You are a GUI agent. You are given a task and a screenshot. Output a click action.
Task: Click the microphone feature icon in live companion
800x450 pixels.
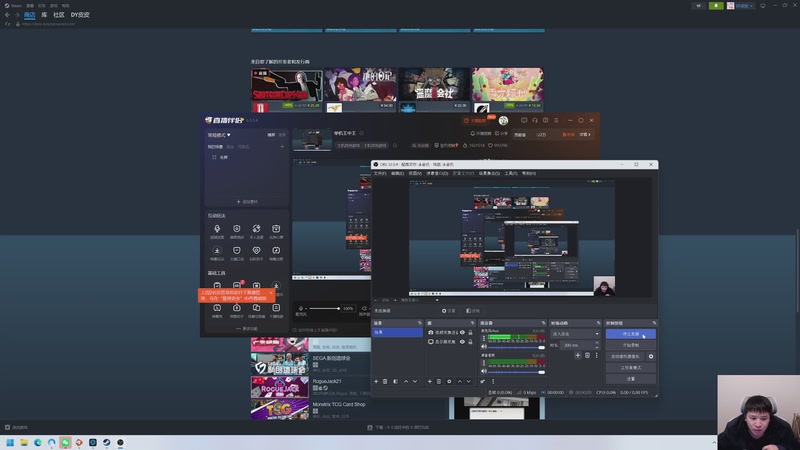click(217, 229)
